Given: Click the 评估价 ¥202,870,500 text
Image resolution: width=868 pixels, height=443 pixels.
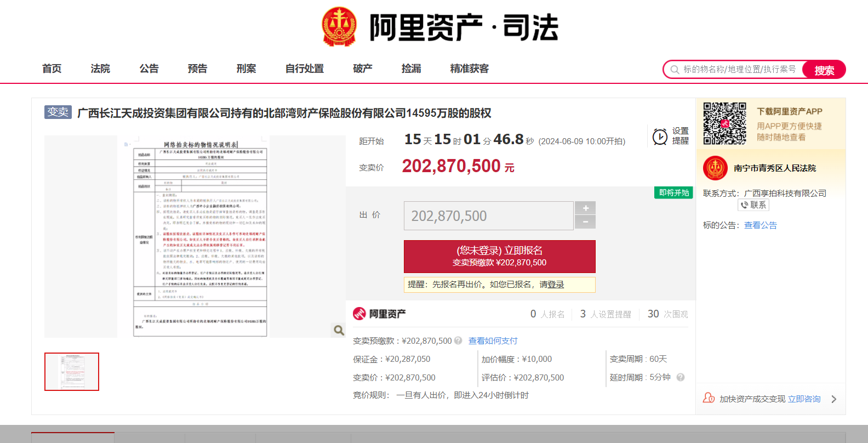Looking at the screenshot, I should [x=523, y=378].
